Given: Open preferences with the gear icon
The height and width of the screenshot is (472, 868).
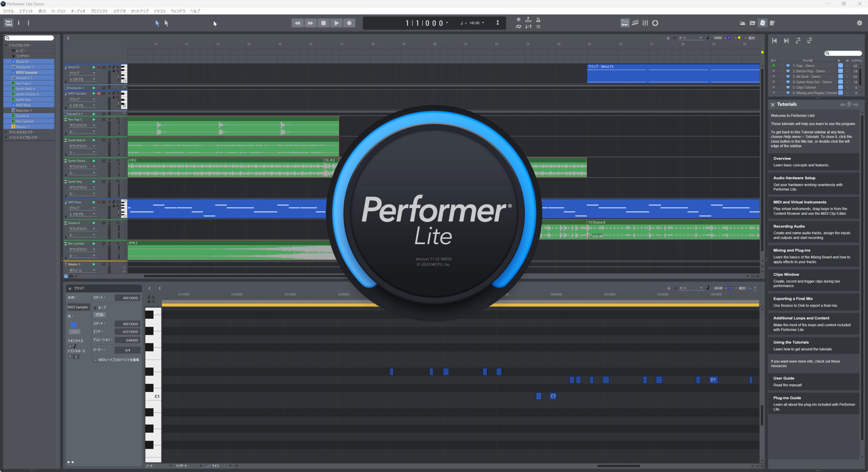Looking at the screenshot, I should coord(860,23).
